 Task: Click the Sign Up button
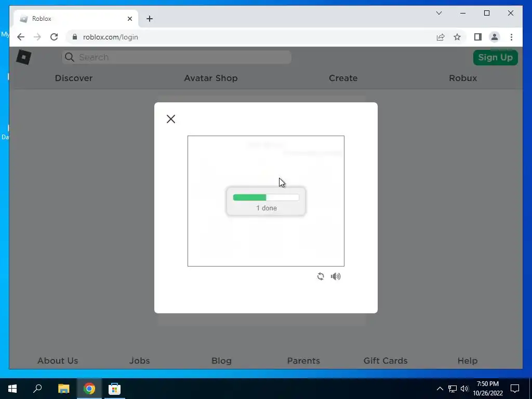click(x=495, y=57)
